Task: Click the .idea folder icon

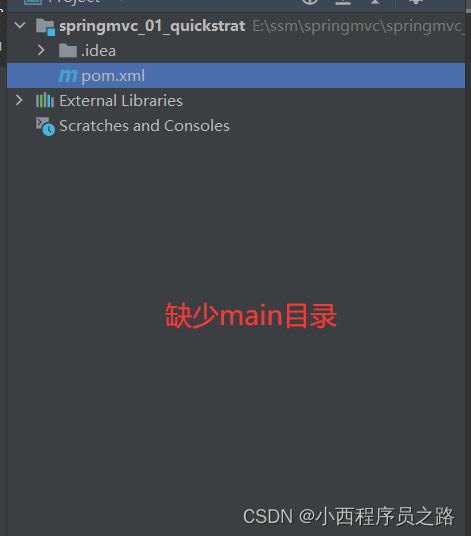Action: click(68, 51)
